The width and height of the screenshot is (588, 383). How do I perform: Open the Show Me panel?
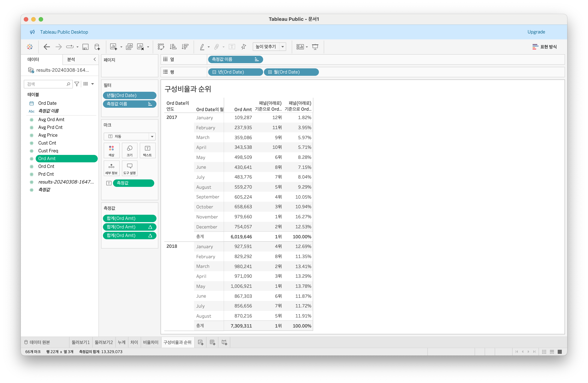pyautogui.click(x=545, y=47)
